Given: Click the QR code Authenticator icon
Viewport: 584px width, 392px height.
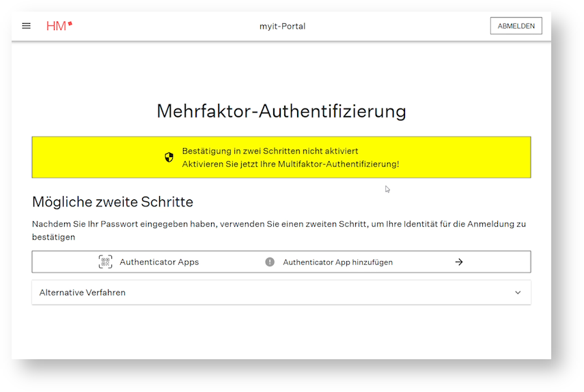Looking at the screenshot, I should 105,262.
